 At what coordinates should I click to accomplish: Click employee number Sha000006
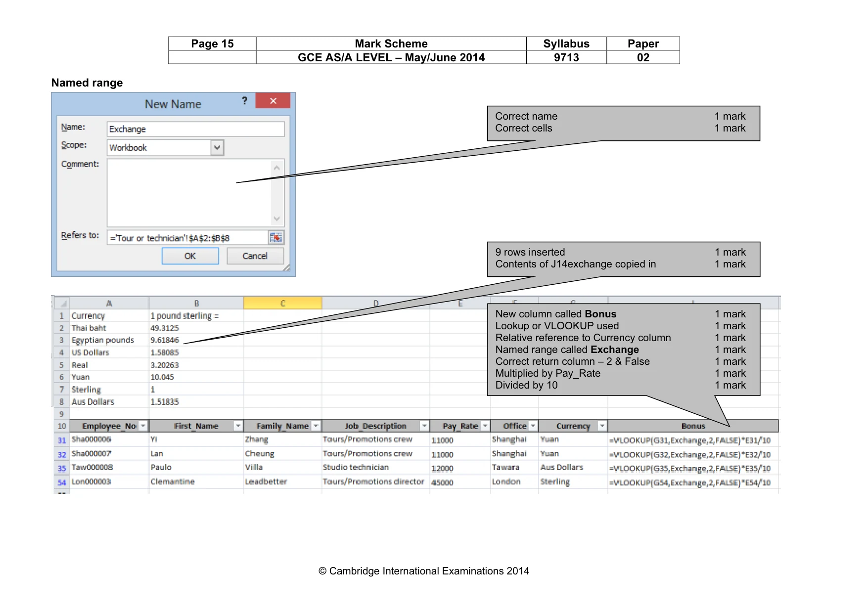(x=109, y=439)
